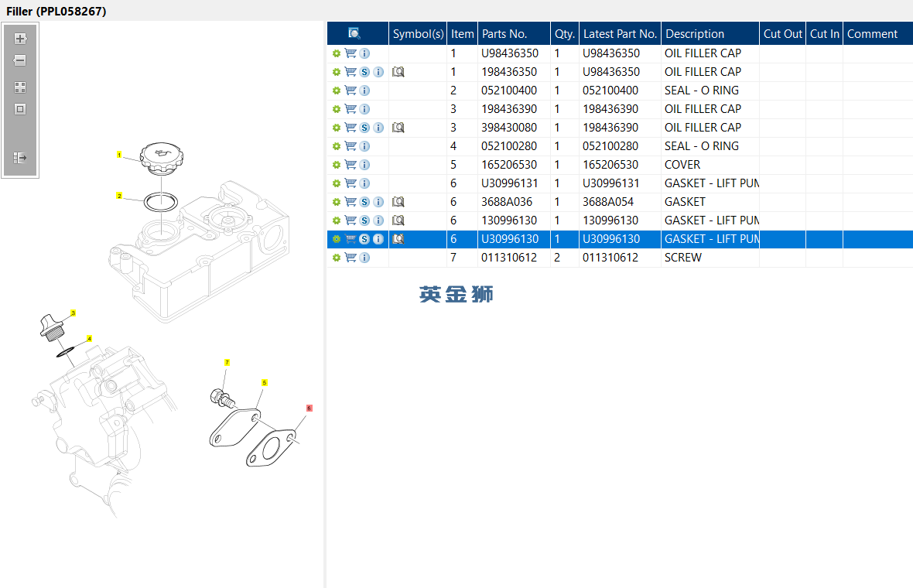Zoom out of the diagram with minus icon
This screenshot has width=913, height=588.
point(20,60)
